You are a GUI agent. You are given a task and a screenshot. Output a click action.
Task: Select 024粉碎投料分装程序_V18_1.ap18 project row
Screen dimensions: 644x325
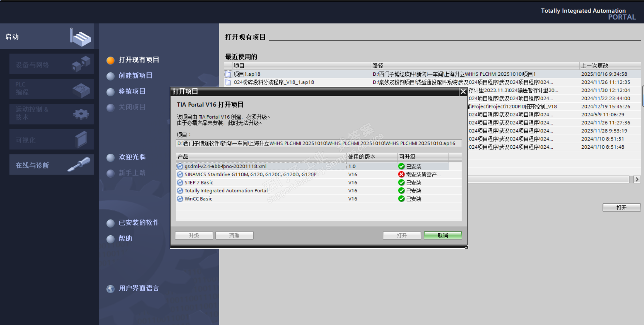click(432, 82)
